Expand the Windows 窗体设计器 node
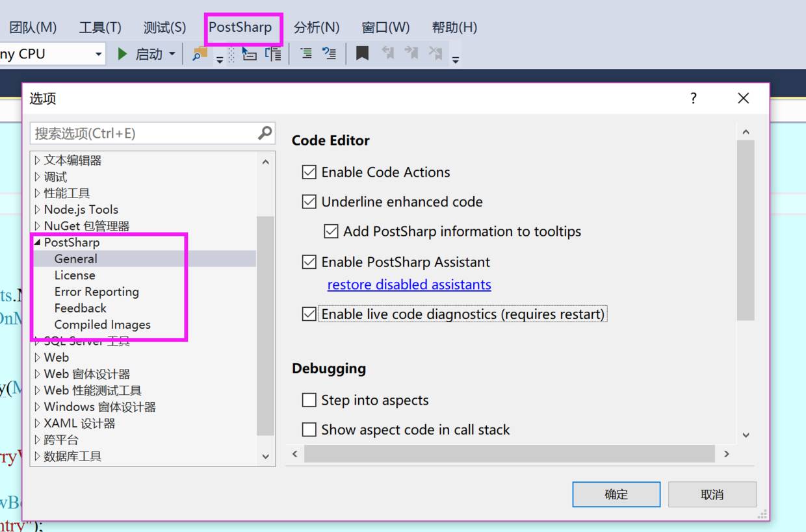This screenshot has height=532, width=806. 37,407
